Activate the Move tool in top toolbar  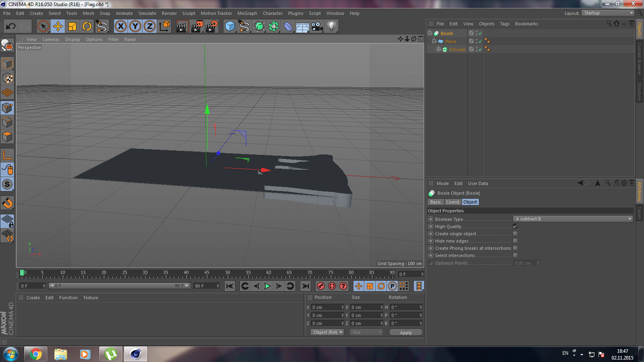pos(58,27)
